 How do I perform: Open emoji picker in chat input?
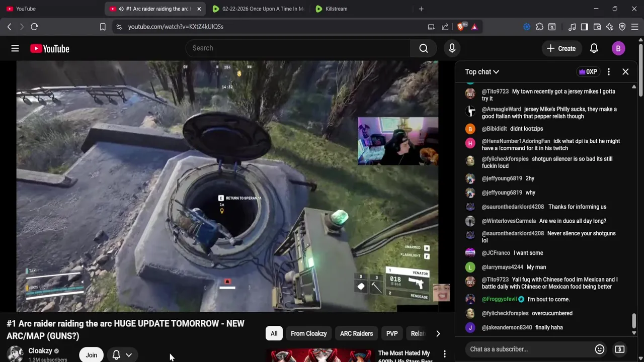pyautogui.click(x=600, y=349)
